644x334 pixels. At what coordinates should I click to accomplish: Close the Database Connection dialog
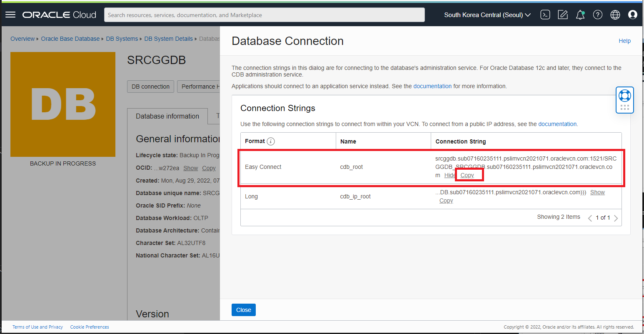(x=244, y=310)
